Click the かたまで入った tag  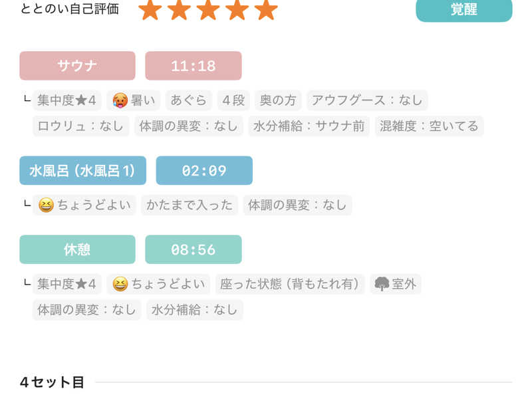pos(190,205)
